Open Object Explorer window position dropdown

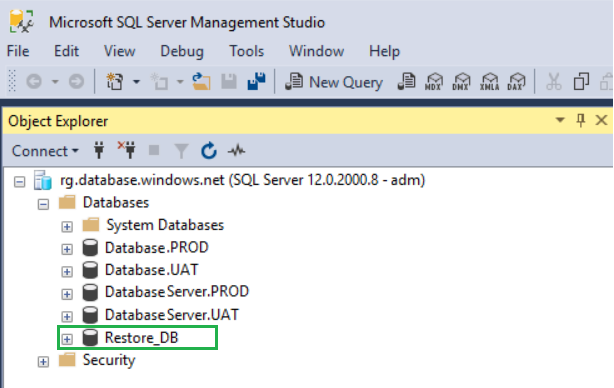click(560, 120)
